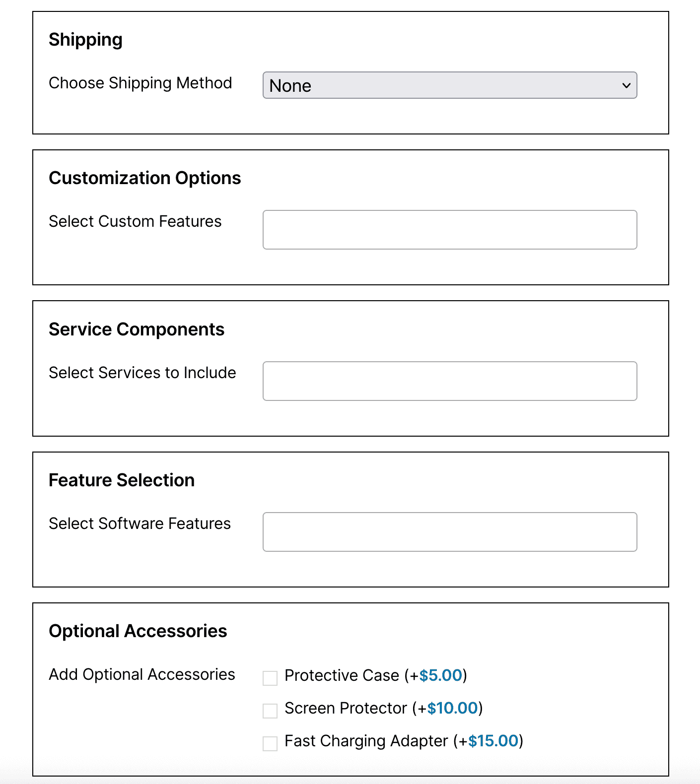Click the $10.00 price text
The image size is (700, 784).
452,708
